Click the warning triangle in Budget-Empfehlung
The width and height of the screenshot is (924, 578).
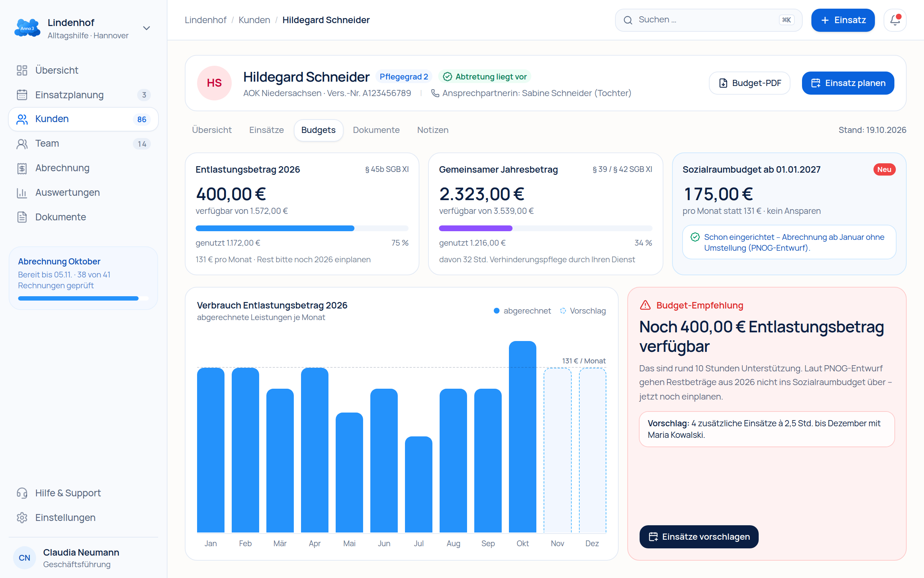[645, 305]
